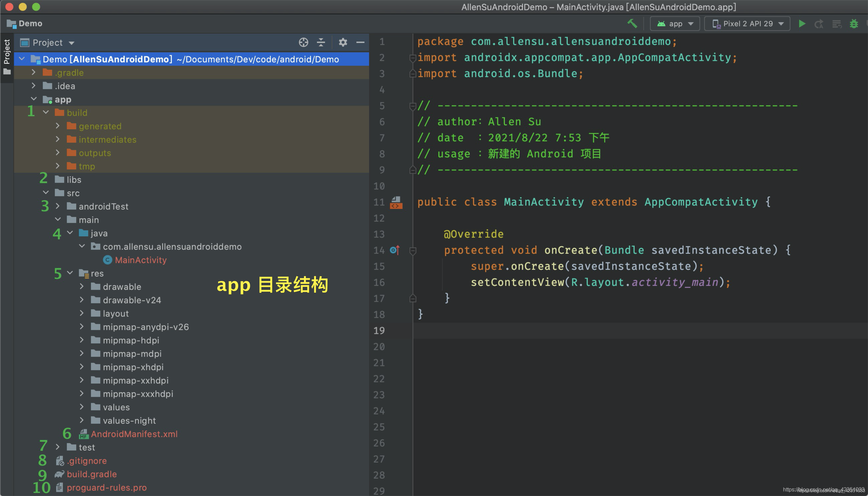The height and width of the screenshot is (496, 868).
Task: Select build.gradle file in app module
Action: tap(92, 474)
